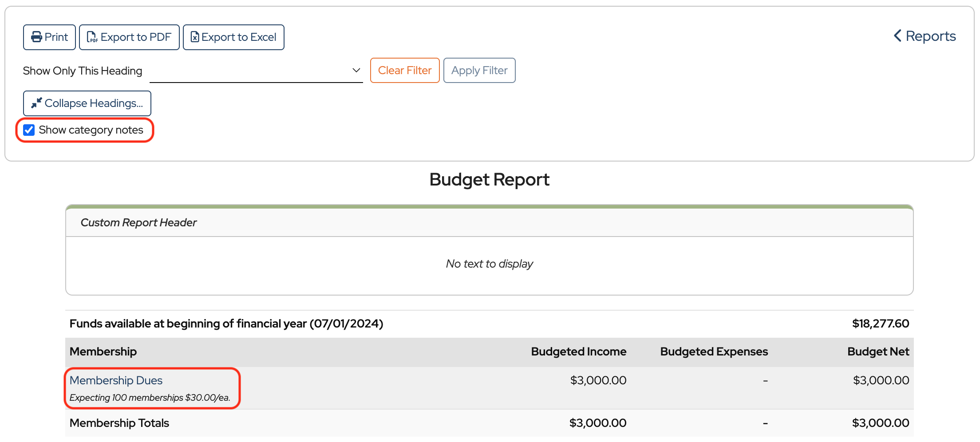Open the Show Only This Heading dropdown

[256, 71]
